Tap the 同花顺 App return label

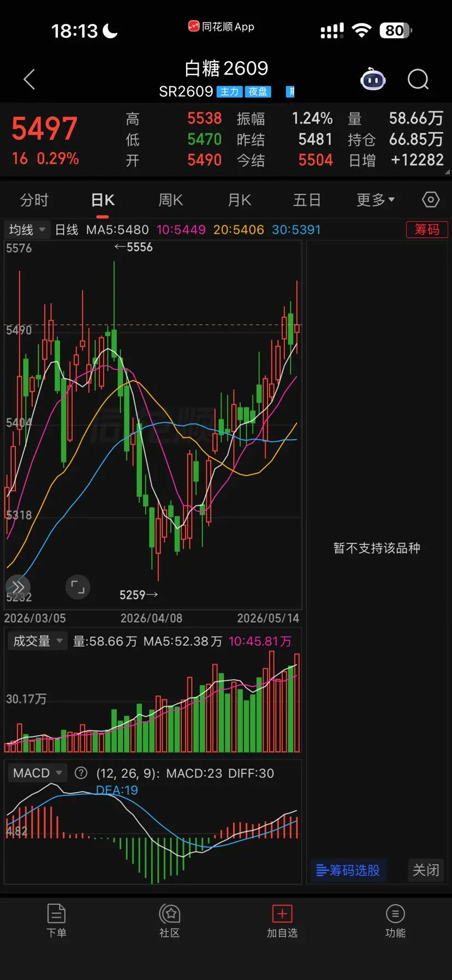click(222, 27)
